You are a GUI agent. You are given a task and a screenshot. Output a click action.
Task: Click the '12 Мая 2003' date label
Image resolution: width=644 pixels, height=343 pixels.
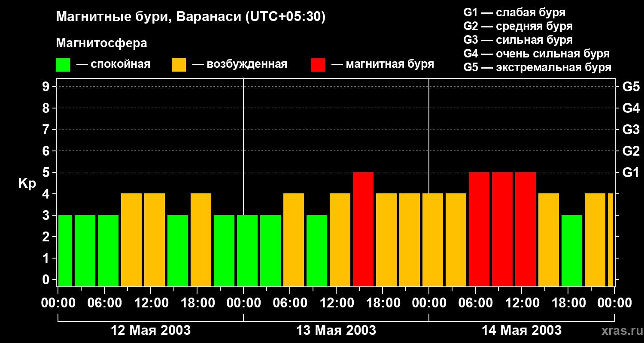pos(151,331)
